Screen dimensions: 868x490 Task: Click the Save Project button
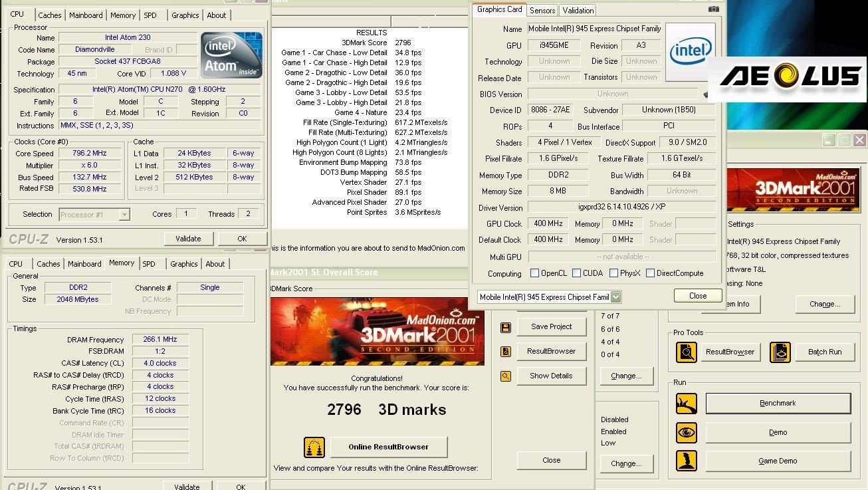[552, 326]
